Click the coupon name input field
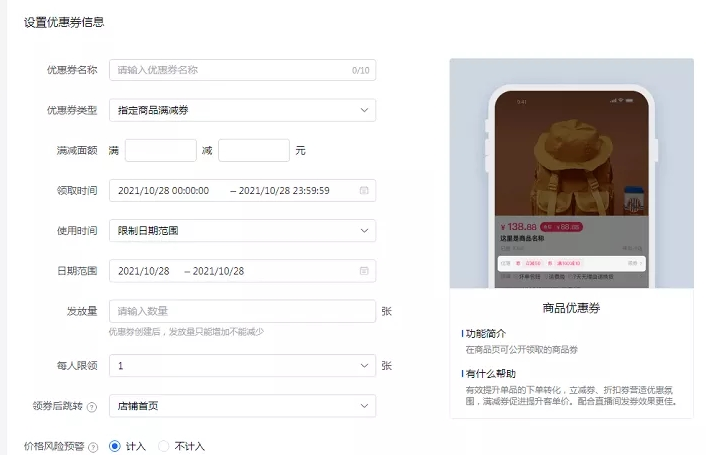 click(x=242, y=70)
